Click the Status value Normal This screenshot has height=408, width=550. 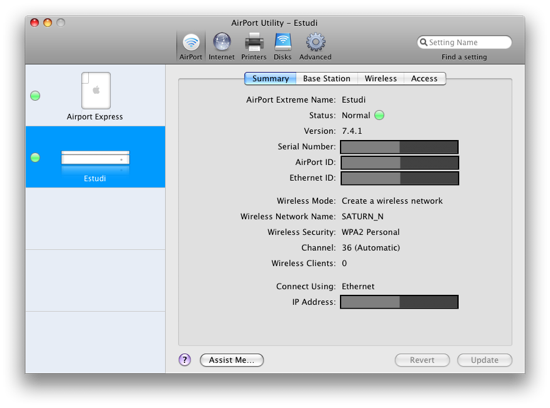(x=356, y=115)
